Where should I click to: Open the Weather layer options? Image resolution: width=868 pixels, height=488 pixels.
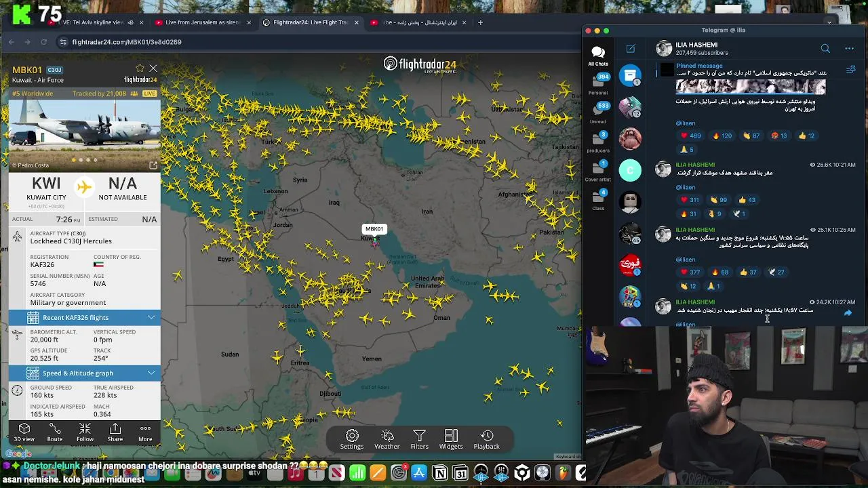[387, 439]
